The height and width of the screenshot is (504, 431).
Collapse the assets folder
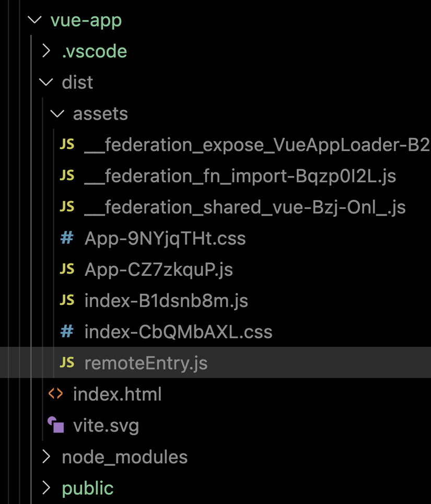coord(56,113)
